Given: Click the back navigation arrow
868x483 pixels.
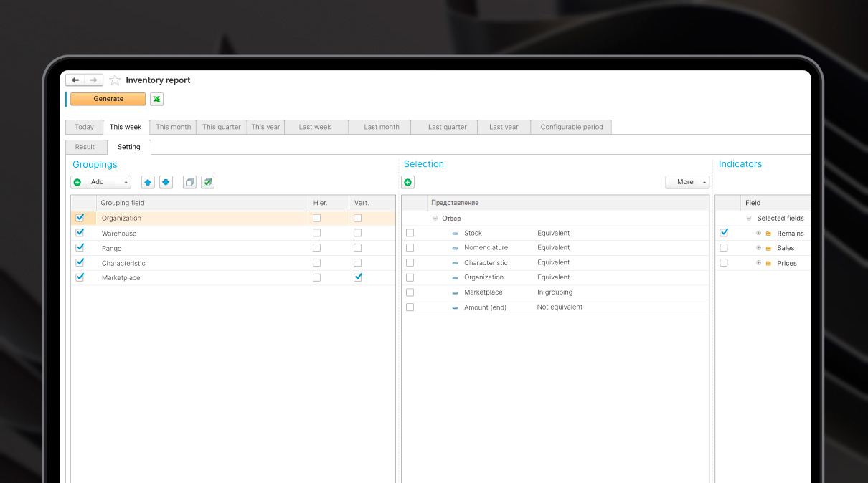Looking at the screenshot, I should click(75, 80).
